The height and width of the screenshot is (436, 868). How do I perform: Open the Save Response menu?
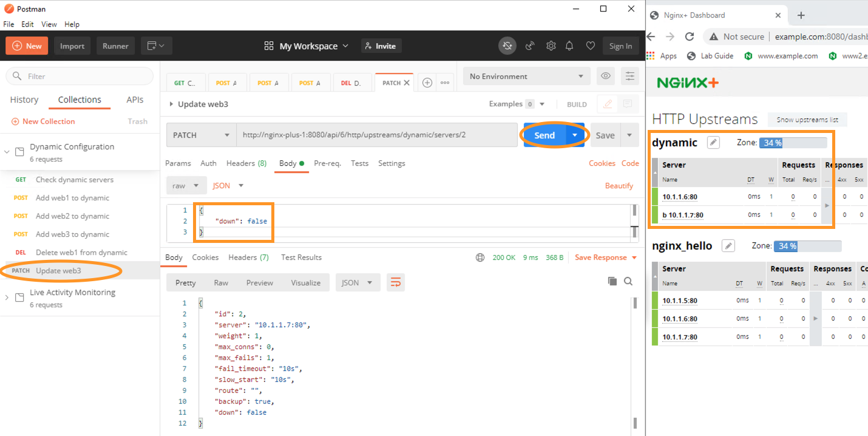(606, 257)
